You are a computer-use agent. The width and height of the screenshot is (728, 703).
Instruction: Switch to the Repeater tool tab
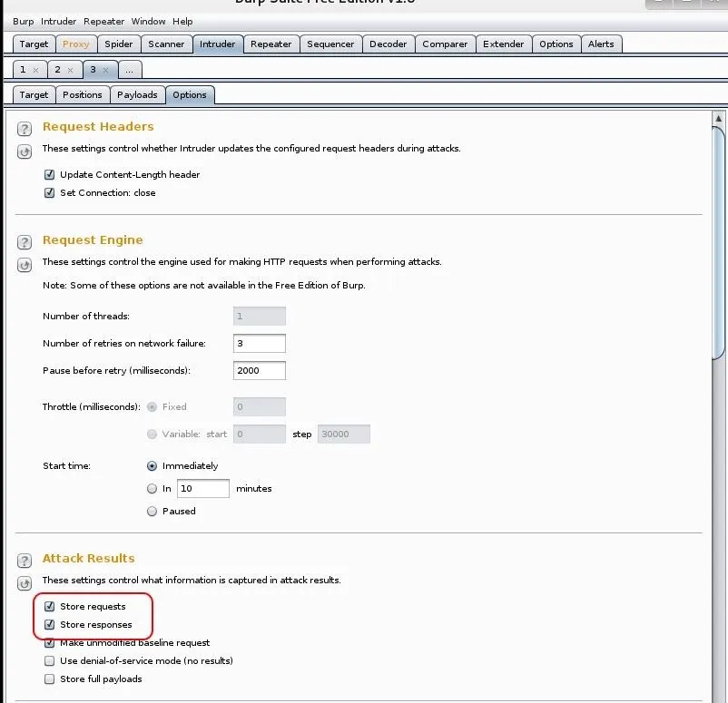tap(271, 44)
